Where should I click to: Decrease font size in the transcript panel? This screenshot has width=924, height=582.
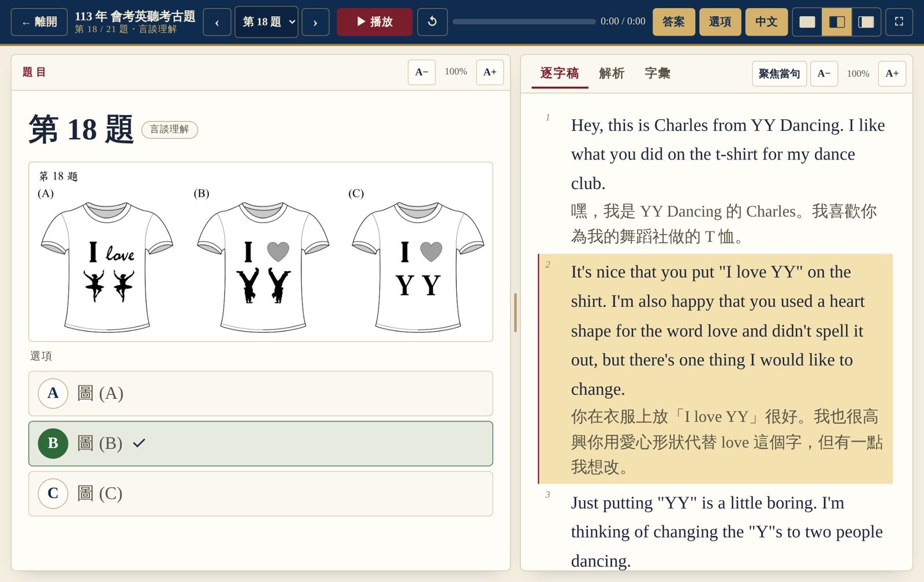click(x=824, y=73)
